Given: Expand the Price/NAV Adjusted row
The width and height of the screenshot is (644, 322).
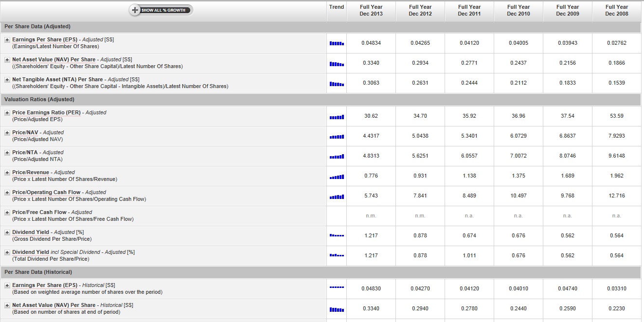Looking at the screenshot, I should click(7, 132).
